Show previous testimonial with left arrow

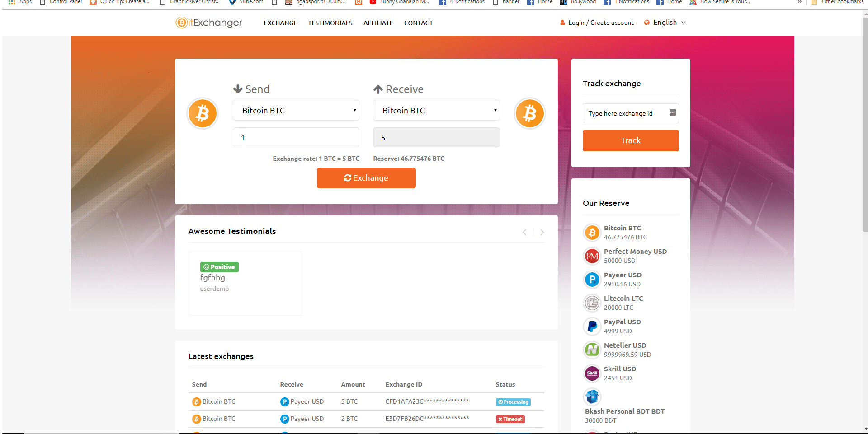click(524, 232)
